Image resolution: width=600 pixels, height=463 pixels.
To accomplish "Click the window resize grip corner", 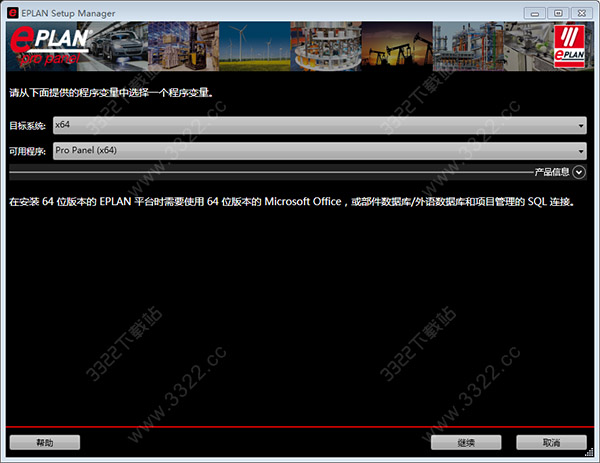I will [590, 453].
